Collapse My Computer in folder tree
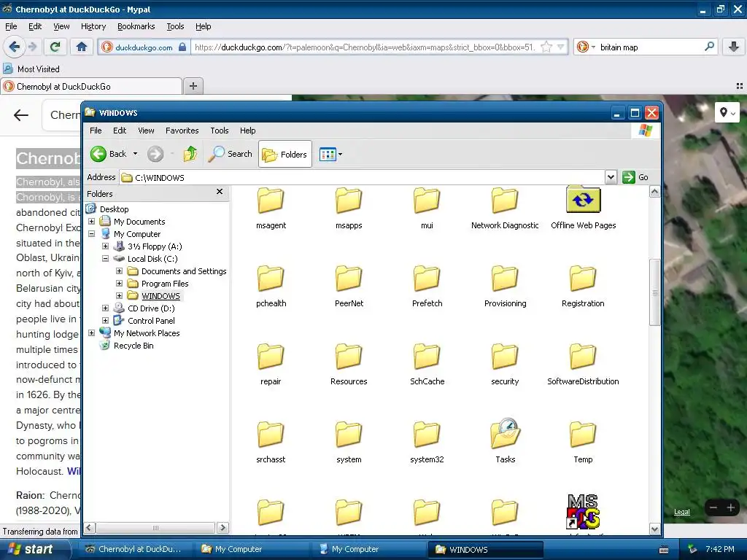The width and height of the screenshot is (747, 560). coord(91,234)
